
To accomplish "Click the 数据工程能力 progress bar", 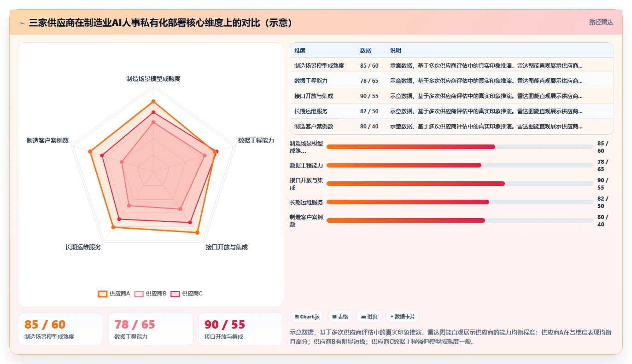I will 460,165.
